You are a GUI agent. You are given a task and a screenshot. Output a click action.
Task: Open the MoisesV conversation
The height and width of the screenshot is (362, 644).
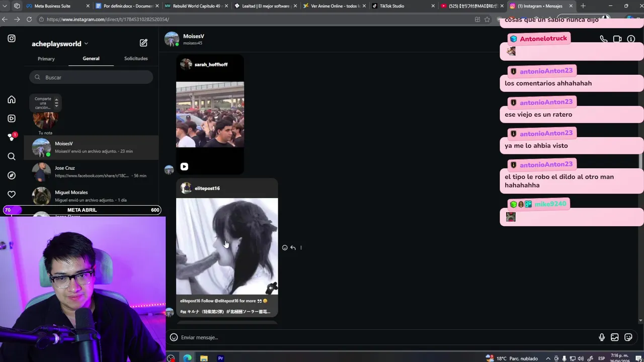[x=92, y=147]
